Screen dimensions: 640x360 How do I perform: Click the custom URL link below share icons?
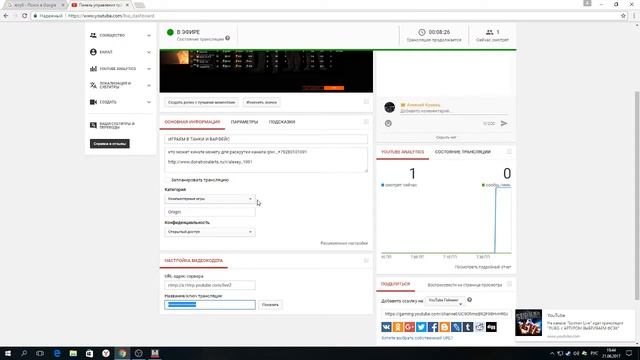(x=417, y=338)
